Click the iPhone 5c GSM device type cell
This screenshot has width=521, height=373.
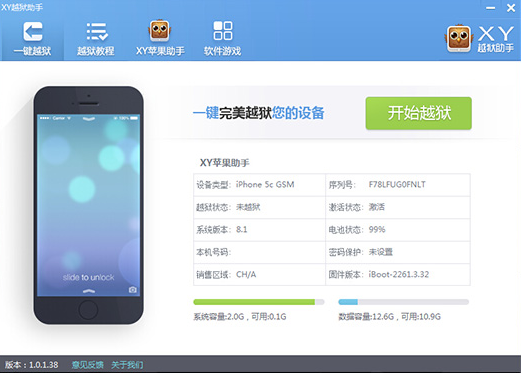tap(259, 185)
